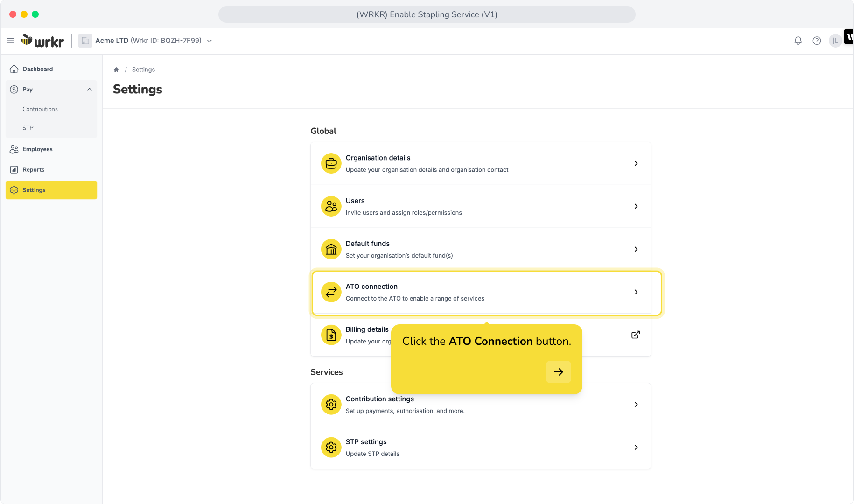854x504 pixels.
Task: Click the Settings breadcrumb link
Action: click(143, 70)
